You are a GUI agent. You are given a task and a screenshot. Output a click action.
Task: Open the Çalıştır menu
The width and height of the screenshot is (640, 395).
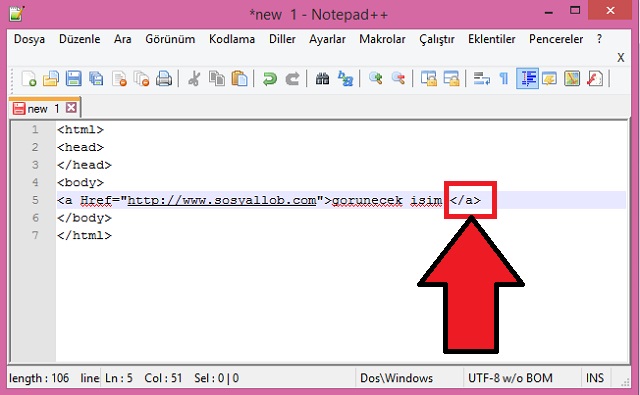click(437, 39)
